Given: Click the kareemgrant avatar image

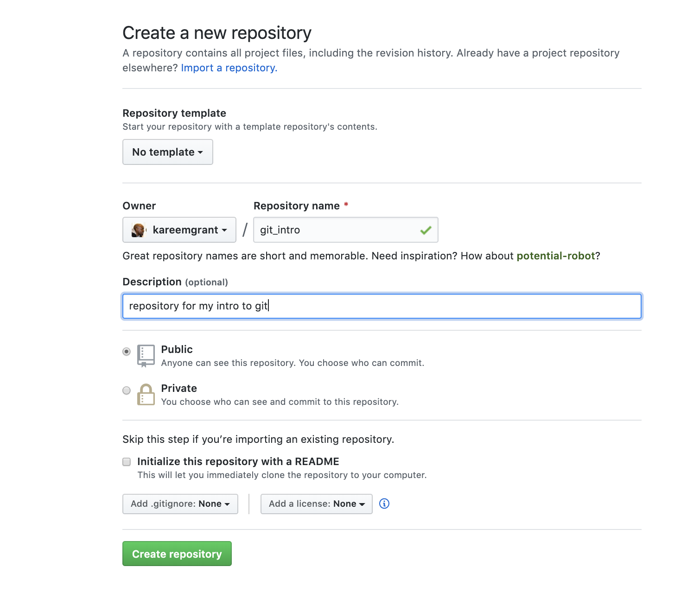Looking at the screenshot, I should coord(139,230).
